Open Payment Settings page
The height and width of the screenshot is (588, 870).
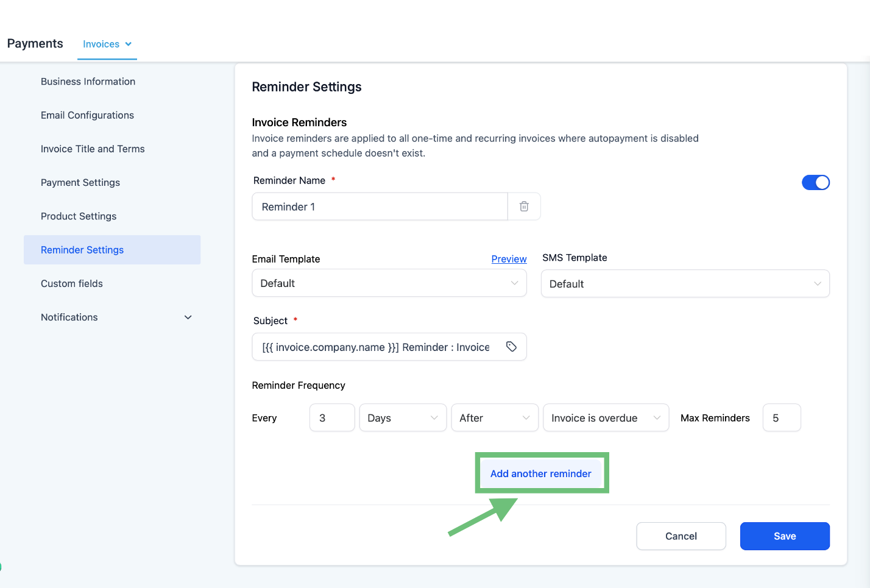pyautogui.click(x=80, y=183)
